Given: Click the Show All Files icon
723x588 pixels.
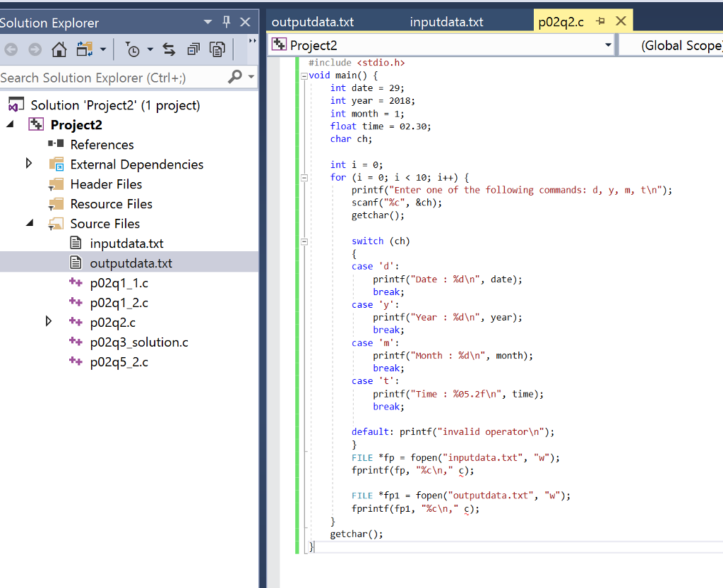Looking at the screenshot, I should 217,50.
